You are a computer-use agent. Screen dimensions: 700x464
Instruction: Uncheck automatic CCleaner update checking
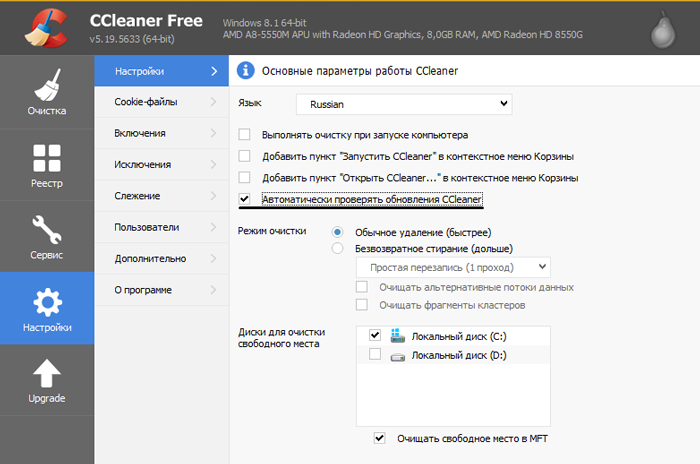tap(244, 199)
